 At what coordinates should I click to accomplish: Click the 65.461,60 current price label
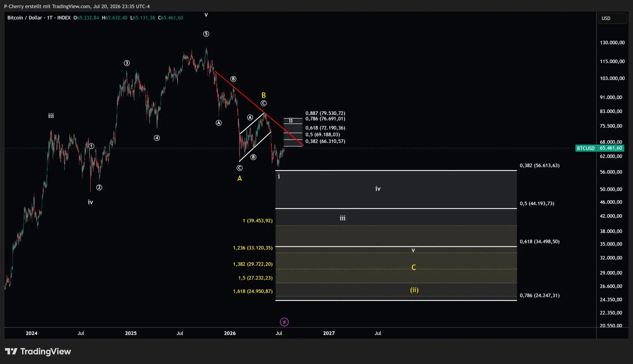[611, 148]
